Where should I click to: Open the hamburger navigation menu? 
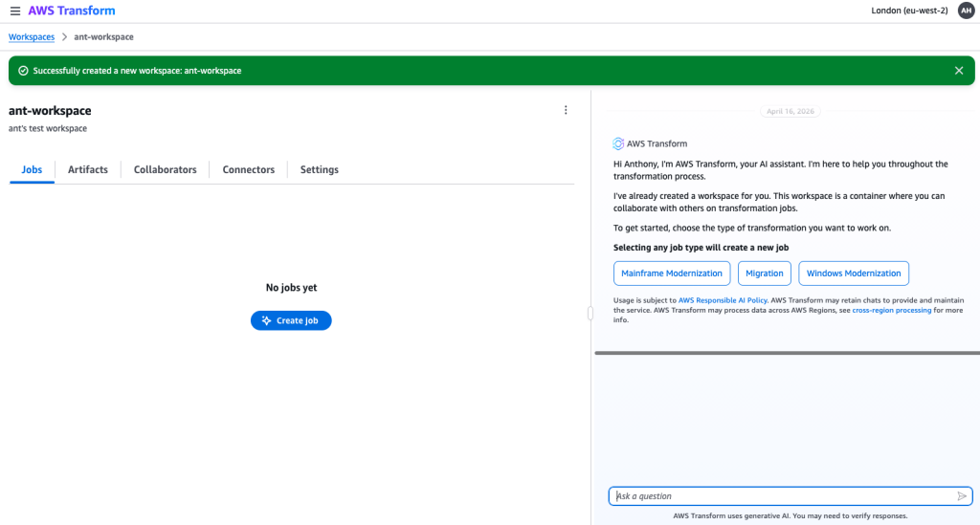[x=15, y=11]
